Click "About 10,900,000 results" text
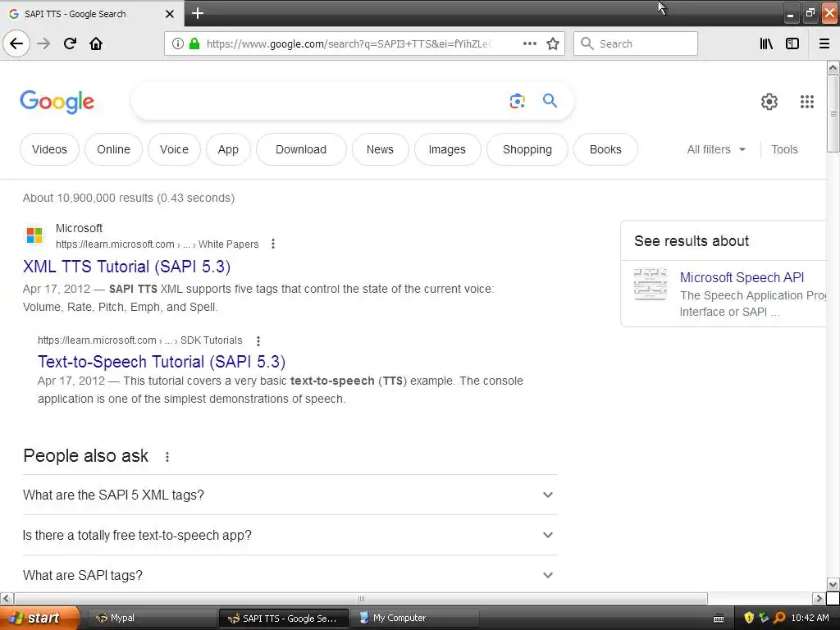840x630 pixels. coord(88,199)
